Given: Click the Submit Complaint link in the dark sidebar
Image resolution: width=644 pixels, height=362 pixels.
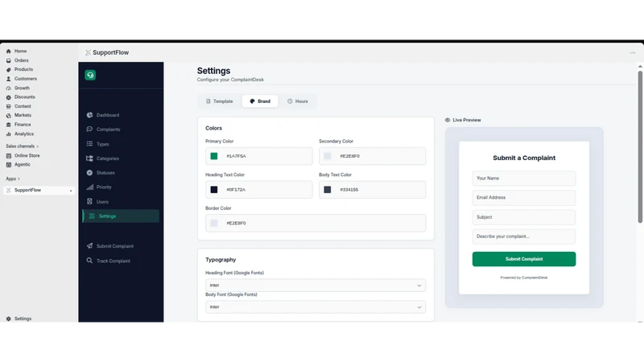Looking at the screenshot, I should [x=115, y=246].
